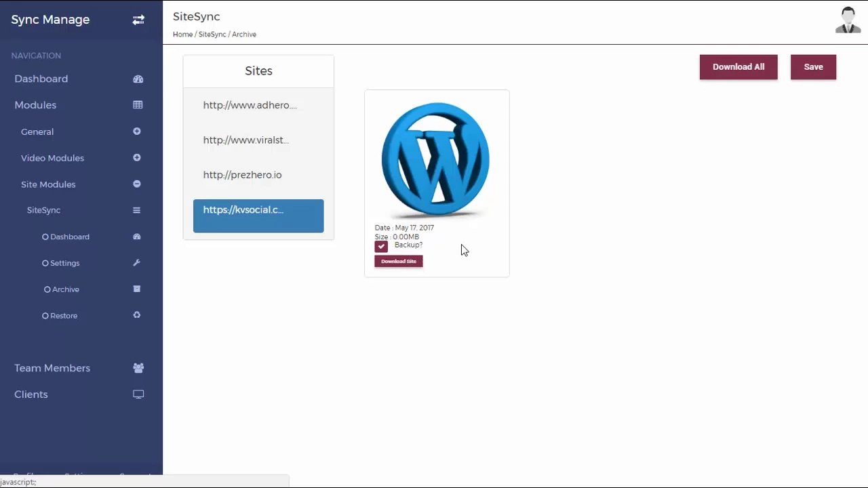The height and width of the screenshot is (488, 868).
Task: Open Clients page
Action: [x=31, y=394]
